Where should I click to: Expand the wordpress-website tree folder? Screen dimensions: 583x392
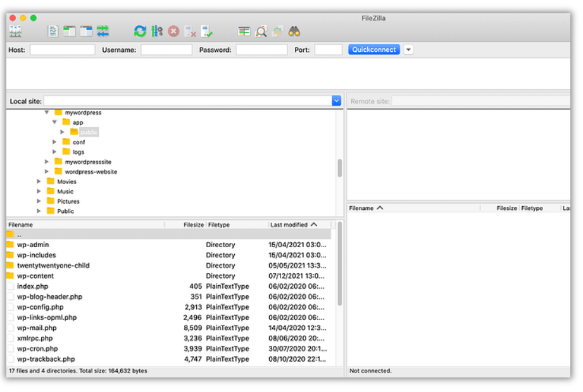(x=46, y=171)
